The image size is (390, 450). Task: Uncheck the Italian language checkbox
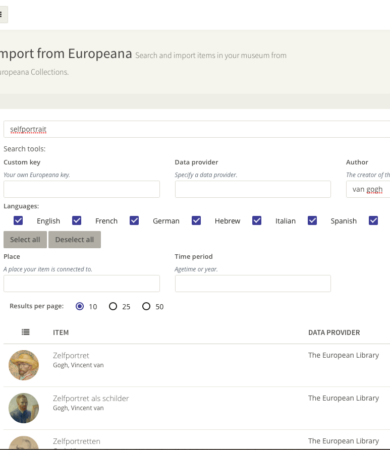[x=257, y=221]
